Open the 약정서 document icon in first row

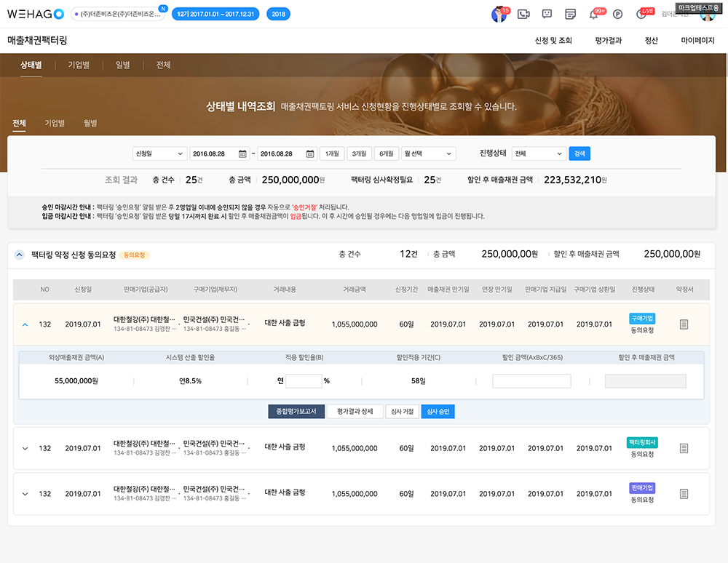pyautogui.click(x=684, y=324)
